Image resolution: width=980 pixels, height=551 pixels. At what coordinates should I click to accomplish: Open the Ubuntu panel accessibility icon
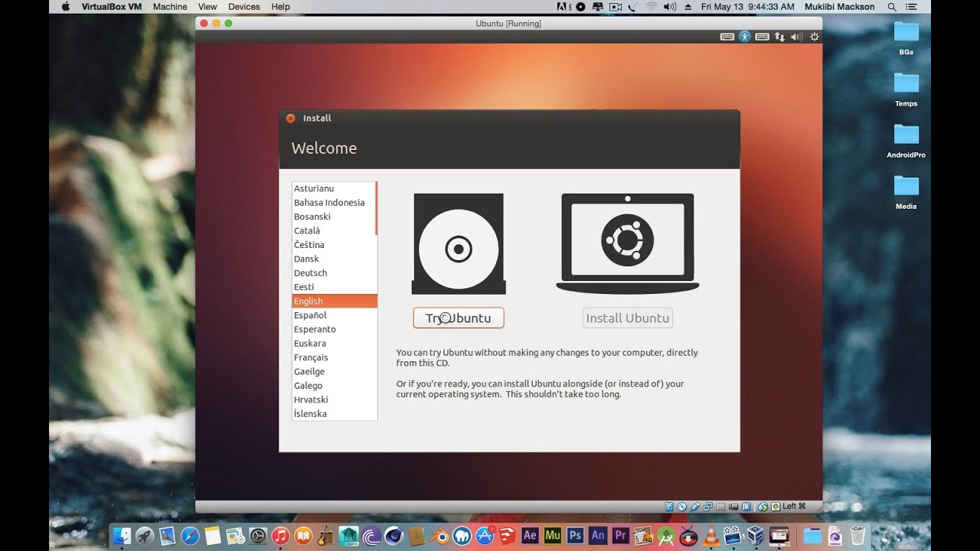(744, 36)
